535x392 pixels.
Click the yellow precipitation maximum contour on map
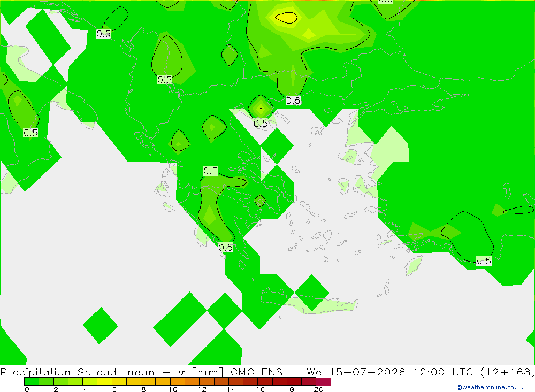[287, 18]
